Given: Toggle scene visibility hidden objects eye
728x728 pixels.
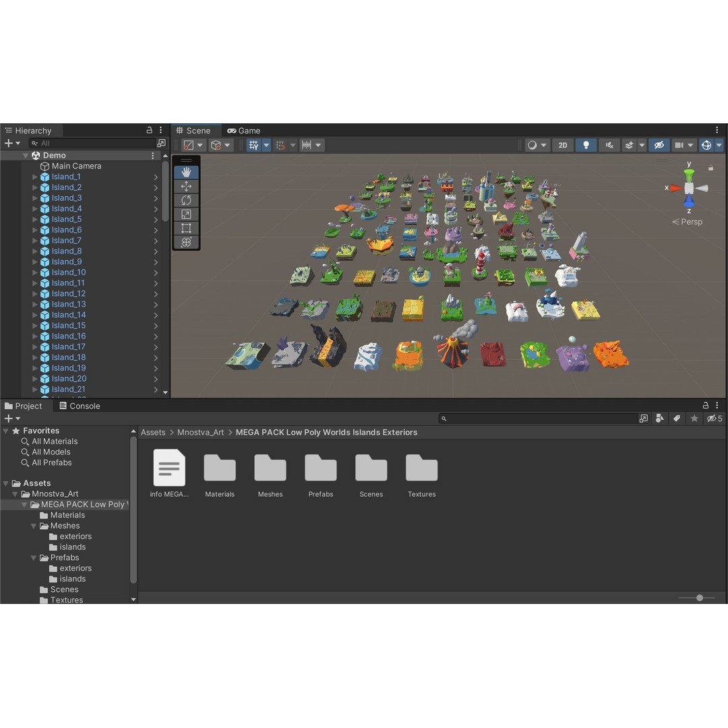Looking at the screenshot, I should [x=659, y=146].
